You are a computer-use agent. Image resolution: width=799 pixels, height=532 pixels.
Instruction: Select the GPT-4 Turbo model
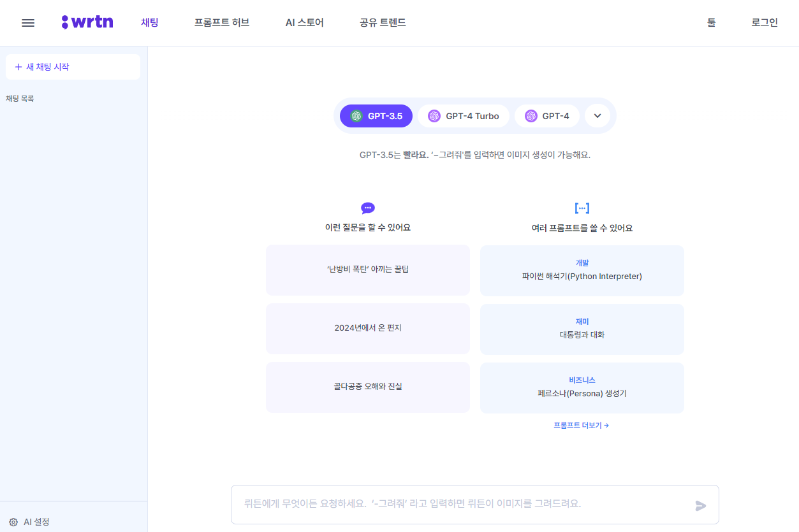(x=464, y=115)
